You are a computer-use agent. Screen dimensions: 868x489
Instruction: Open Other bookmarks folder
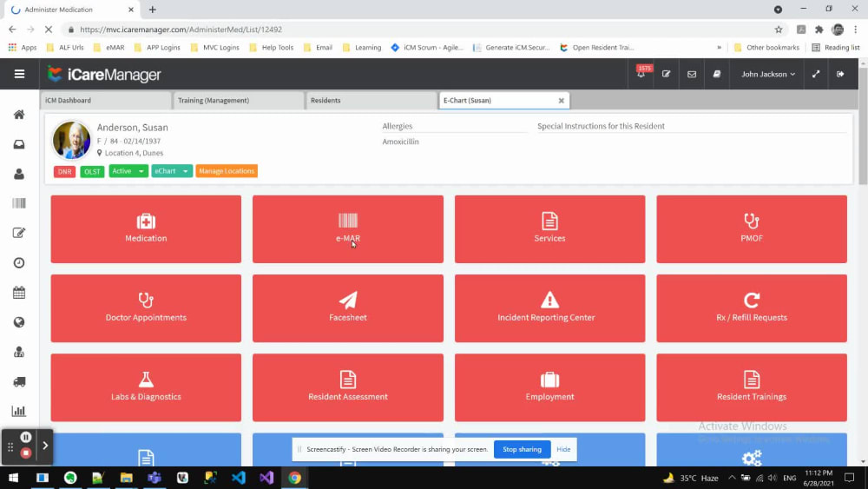[766, 48]
